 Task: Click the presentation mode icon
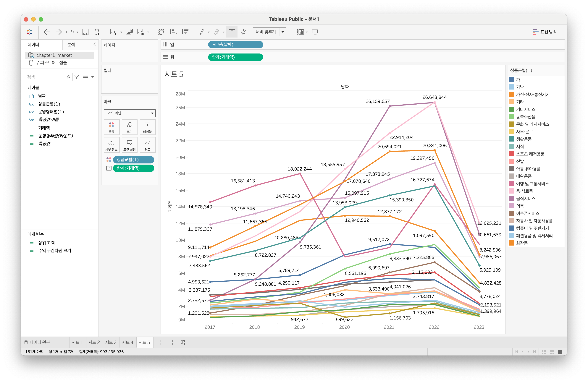(x=315, y=32)
